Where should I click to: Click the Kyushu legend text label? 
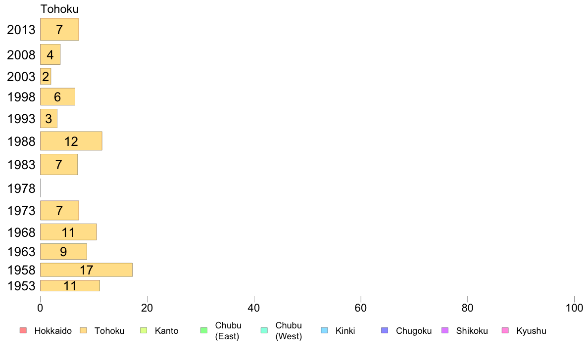click(531, 331)
